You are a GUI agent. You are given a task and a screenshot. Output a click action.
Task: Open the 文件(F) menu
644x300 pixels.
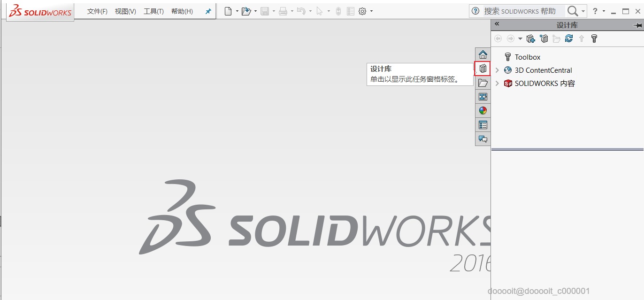click(97, 11)
